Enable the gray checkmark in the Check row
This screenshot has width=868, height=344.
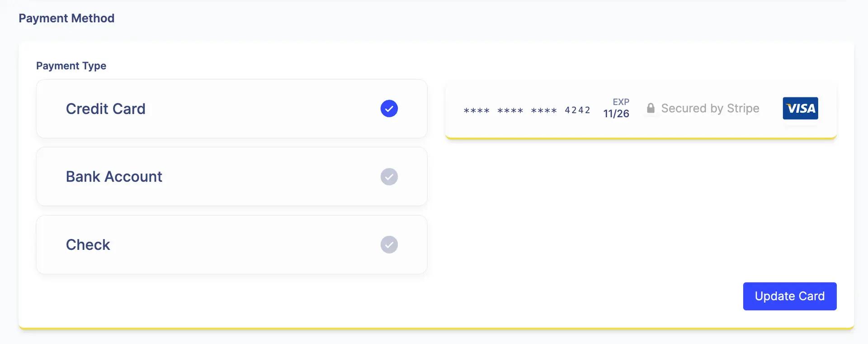tap(389, 244)
